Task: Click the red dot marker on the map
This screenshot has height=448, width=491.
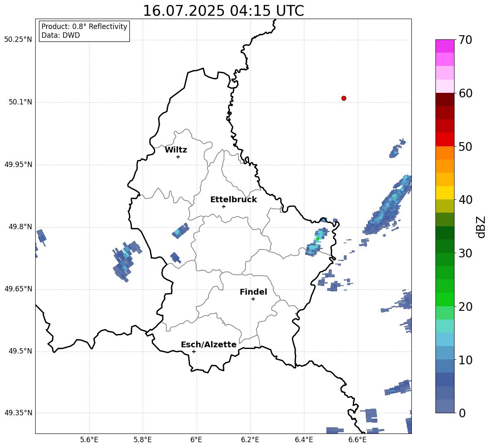Action: (x=343, y=98)
